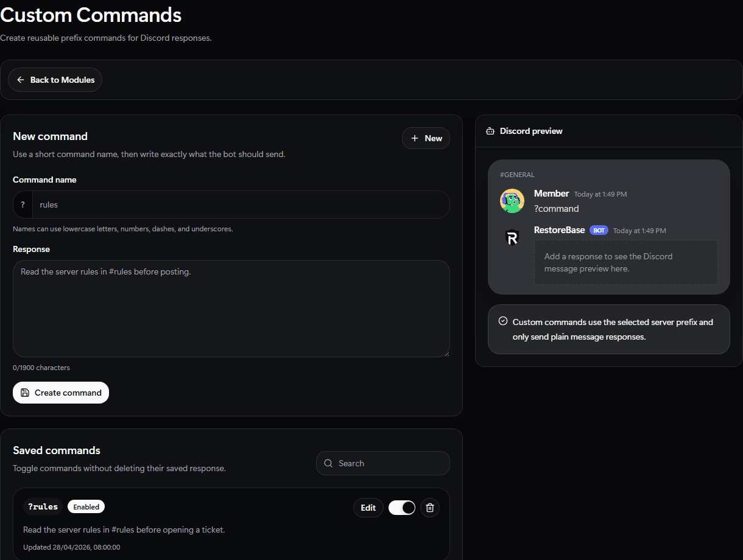743x560 pixels.
Task: Click the RestoreBase bot name
Action: [x=559, y=230]
